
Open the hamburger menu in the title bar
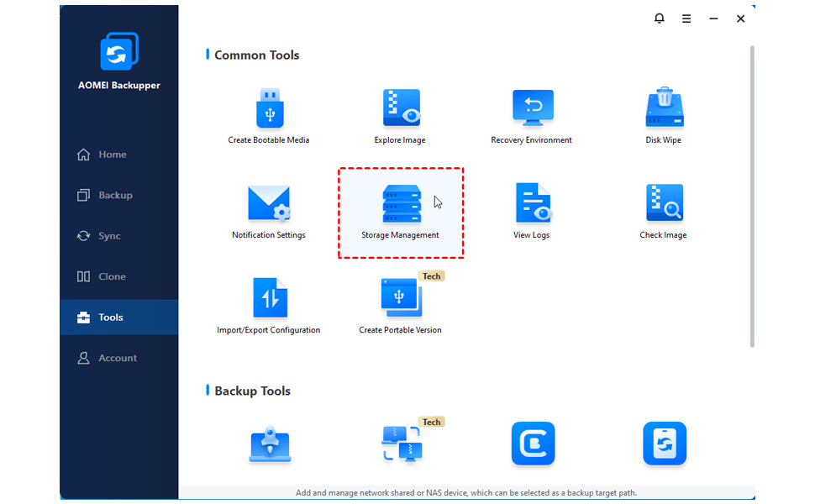click(686, 18)
